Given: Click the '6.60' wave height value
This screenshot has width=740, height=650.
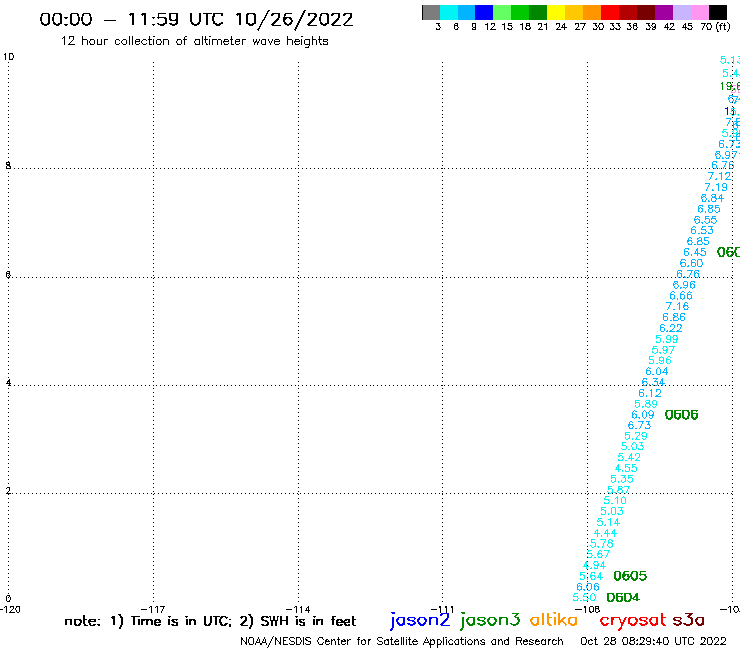Looking at the screenshot, I should (691, 263).
